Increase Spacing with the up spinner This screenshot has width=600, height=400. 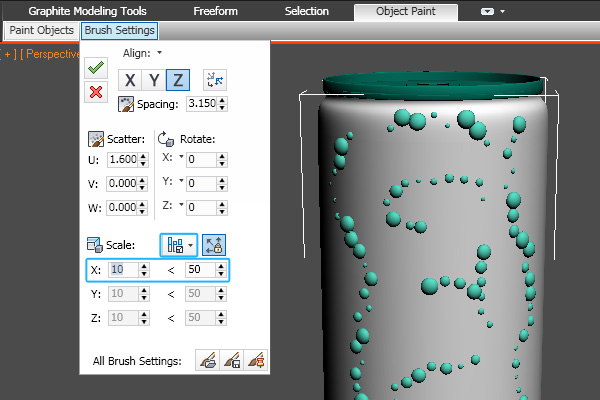tap(222, 100)
